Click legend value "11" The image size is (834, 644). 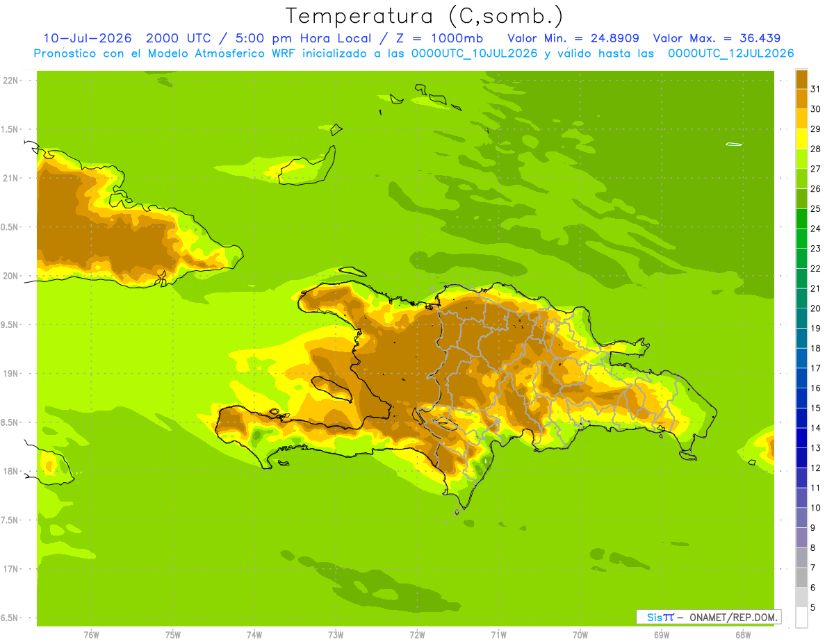pos(815,488)
